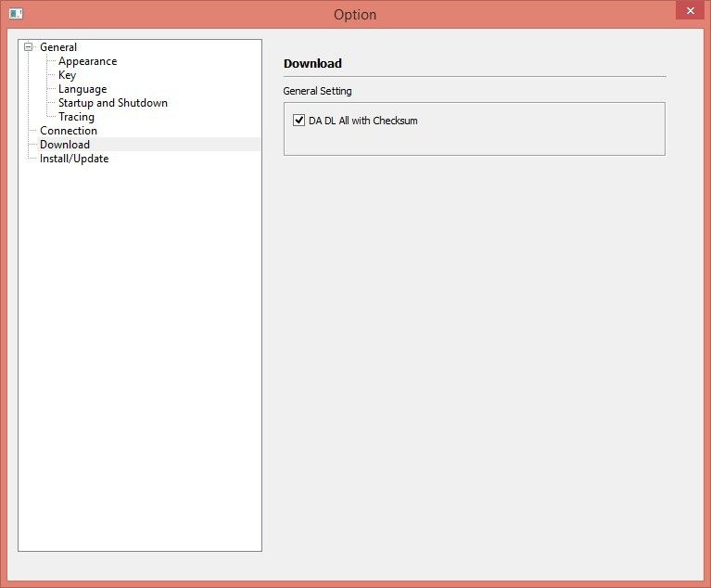Select the Download tree item
Image resolution: width=711 pixels, height=588 pixels.
coord(65,145)
